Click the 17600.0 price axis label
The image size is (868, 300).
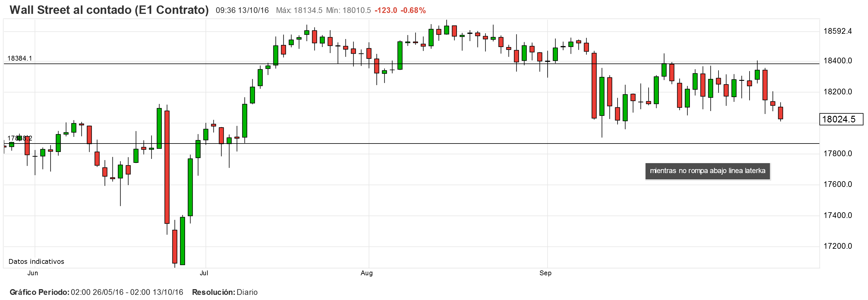point(837,185)
